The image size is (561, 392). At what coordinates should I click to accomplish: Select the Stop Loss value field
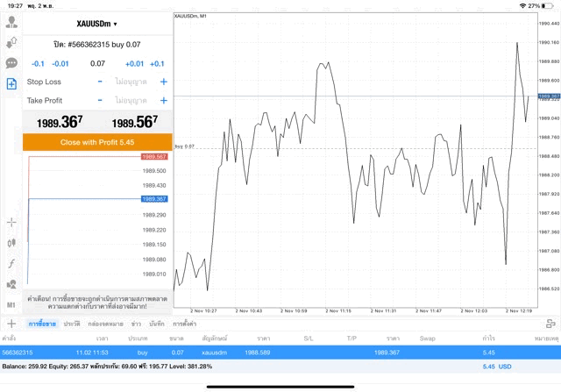tap(131, 82)
